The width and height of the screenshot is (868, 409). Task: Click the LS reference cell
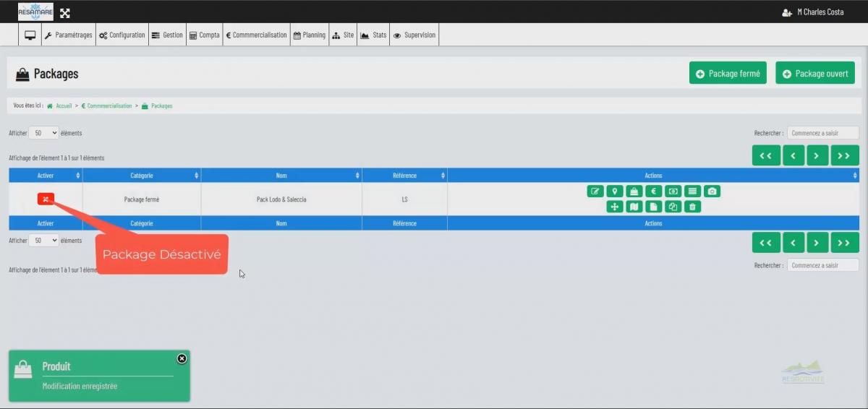click(404, 199)
